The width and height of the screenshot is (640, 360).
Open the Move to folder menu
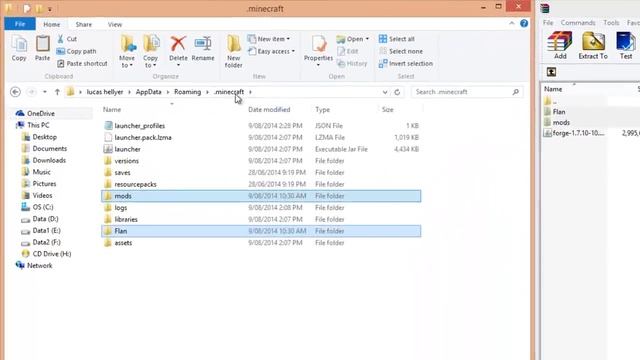click(x=127, y=51)
